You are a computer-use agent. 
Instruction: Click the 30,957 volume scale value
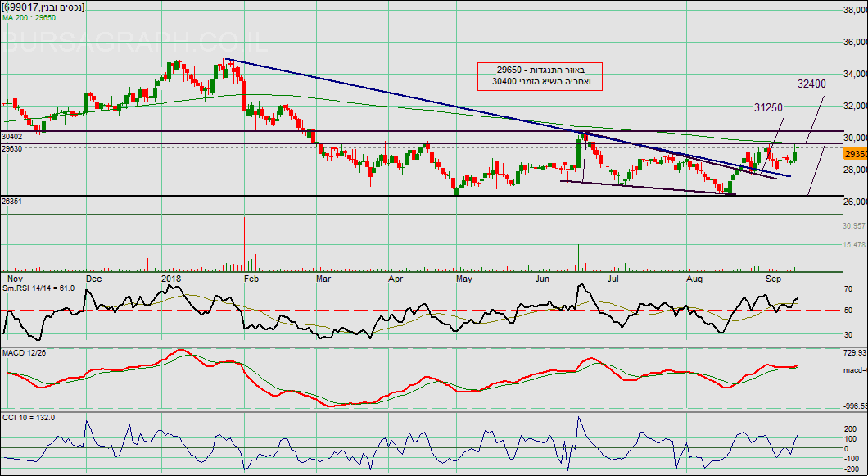(853, 225)
